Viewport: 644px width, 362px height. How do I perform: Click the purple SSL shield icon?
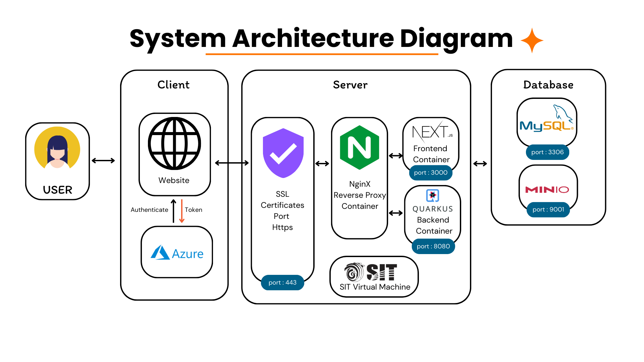283,153
